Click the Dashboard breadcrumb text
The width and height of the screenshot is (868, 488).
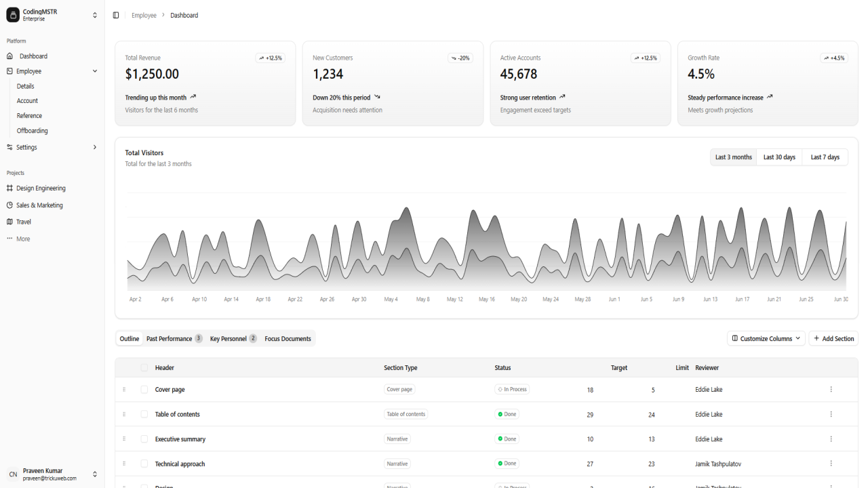click(184, 15)
